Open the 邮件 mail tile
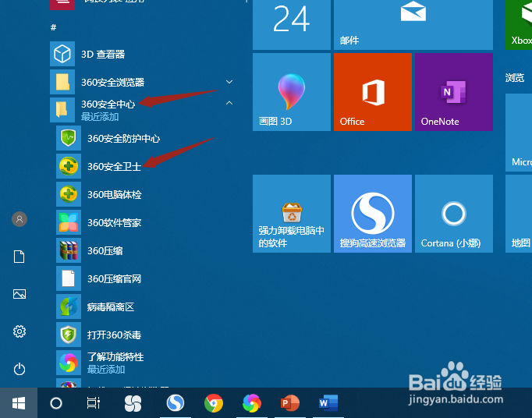Screen dimensions: 532x418 pos(413,25)
